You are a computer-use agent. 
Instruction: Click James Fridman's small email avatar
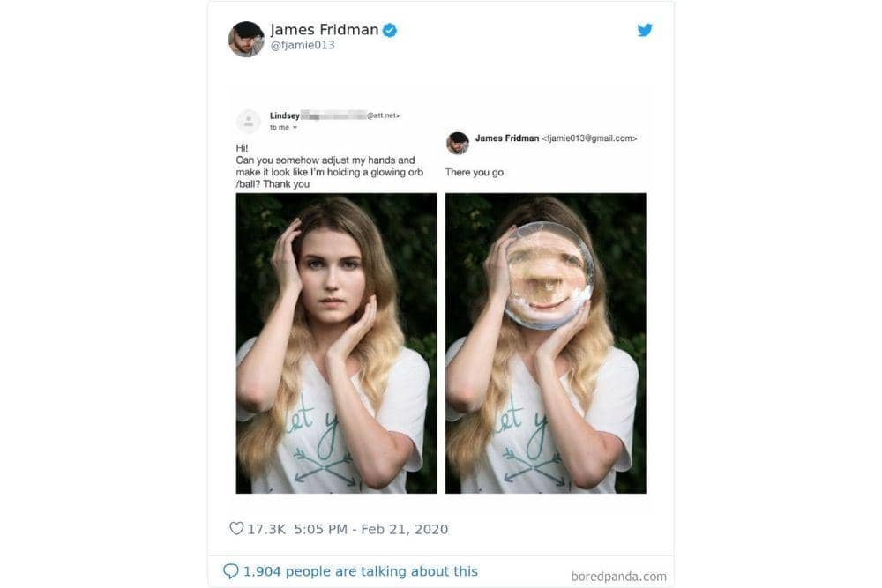click(x=458, y=143)
